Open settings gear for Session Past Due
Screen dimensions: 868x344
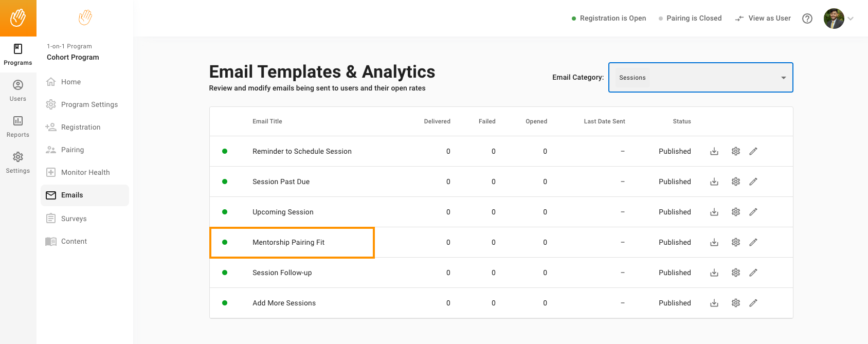point(736,182)
